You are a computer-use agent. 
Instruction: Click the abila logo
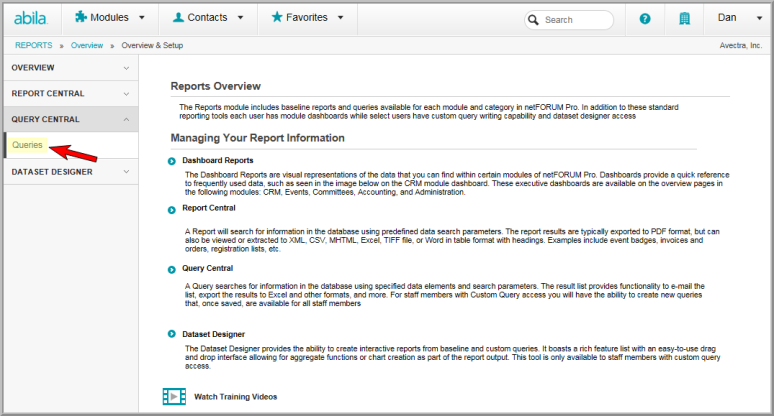(31, 18)
